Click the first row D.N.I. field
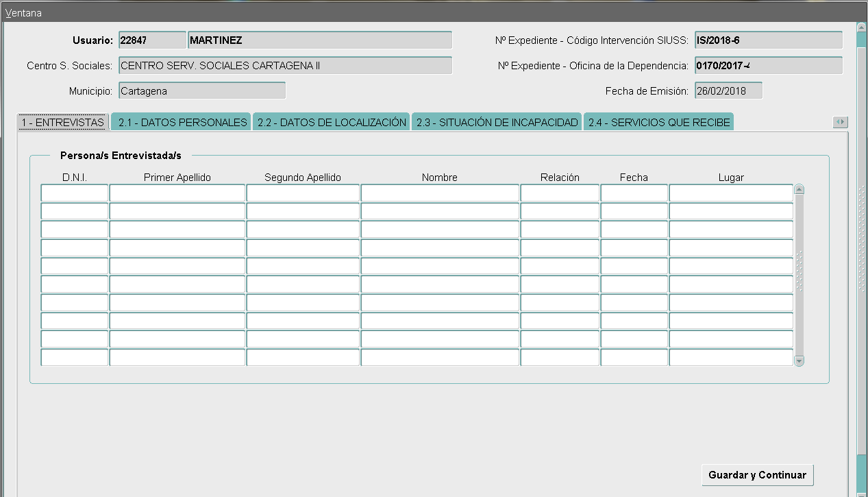868x497 pixels. pyautogui.click(x=75, y=193)
